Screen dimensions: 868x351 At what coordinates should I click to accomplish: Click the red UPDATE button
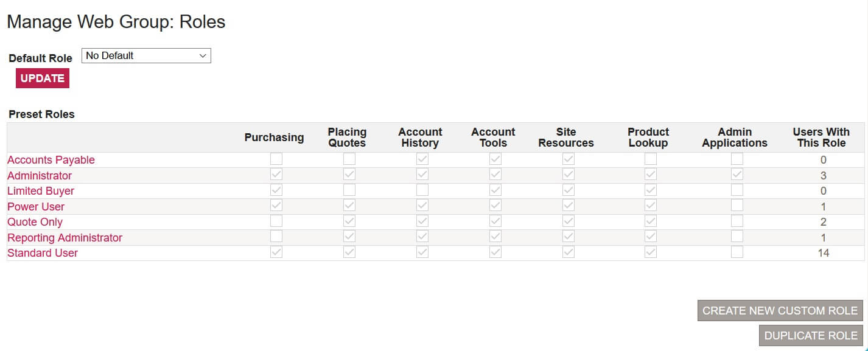43,78
